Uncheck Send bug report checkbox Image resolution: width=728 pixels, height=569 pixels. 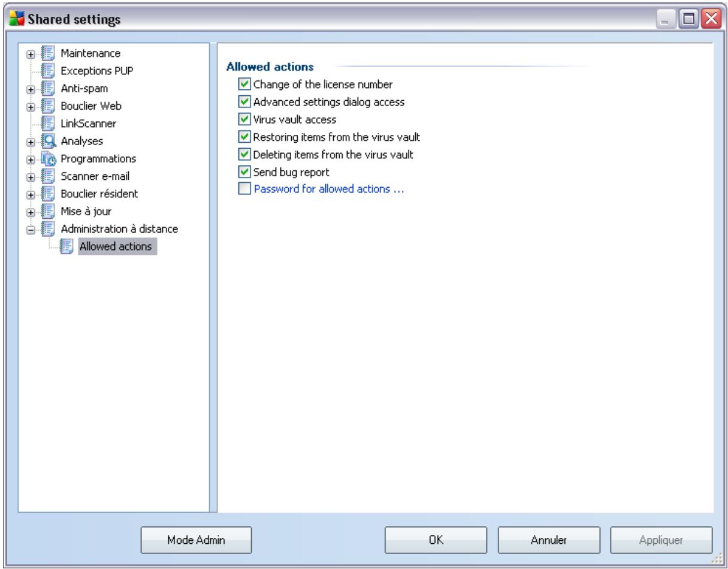(x=243, y=173)
